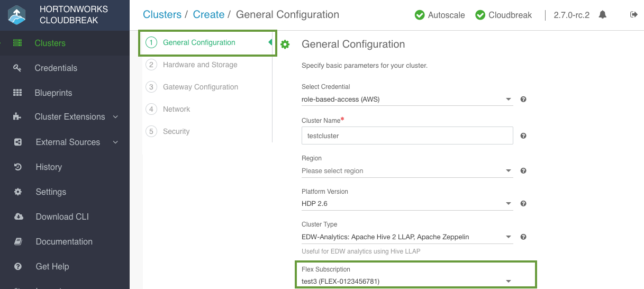Go to Clusters in the sidebar
This screenshot has height=289, width=644.
50,43
